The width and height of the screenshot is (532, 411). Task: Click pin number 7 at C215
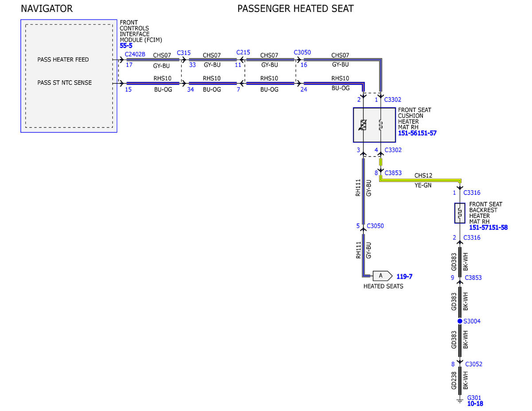(x=238, y=89)
